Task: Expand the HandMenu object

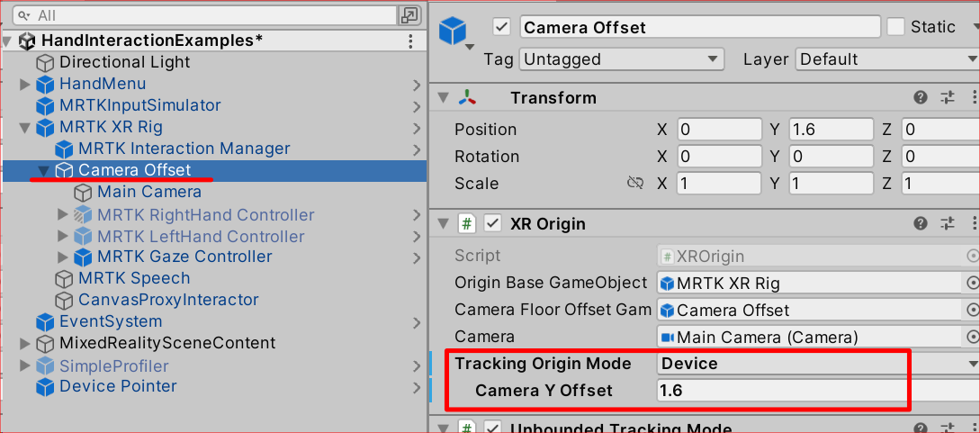Action: coord(25,84)
